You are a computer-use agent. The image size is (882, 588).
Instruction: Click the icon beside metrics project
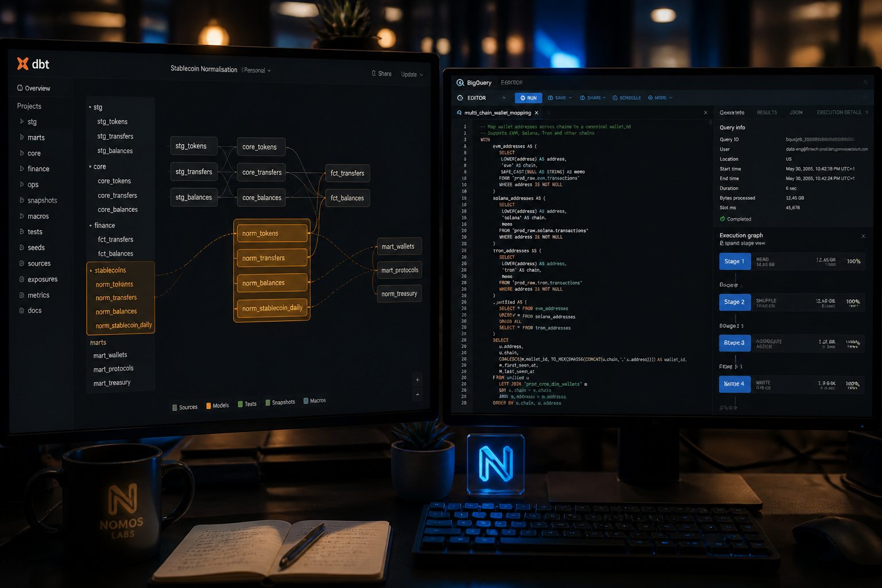click(22, 295)
